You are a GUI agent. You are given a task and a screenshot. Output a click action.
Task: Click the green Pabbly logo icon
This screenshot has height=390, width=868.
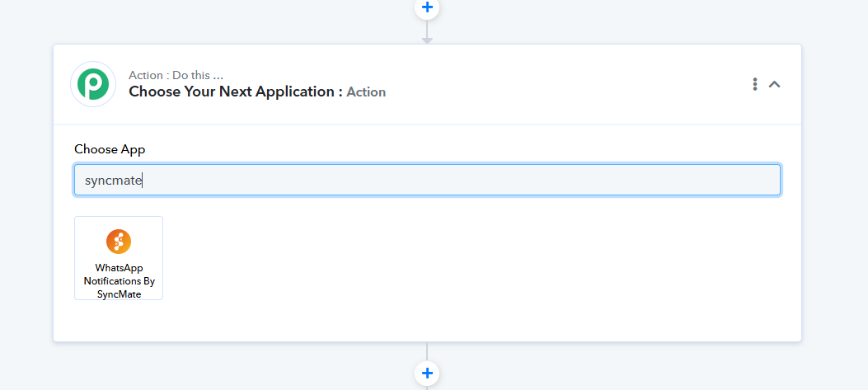click(93, 84)
